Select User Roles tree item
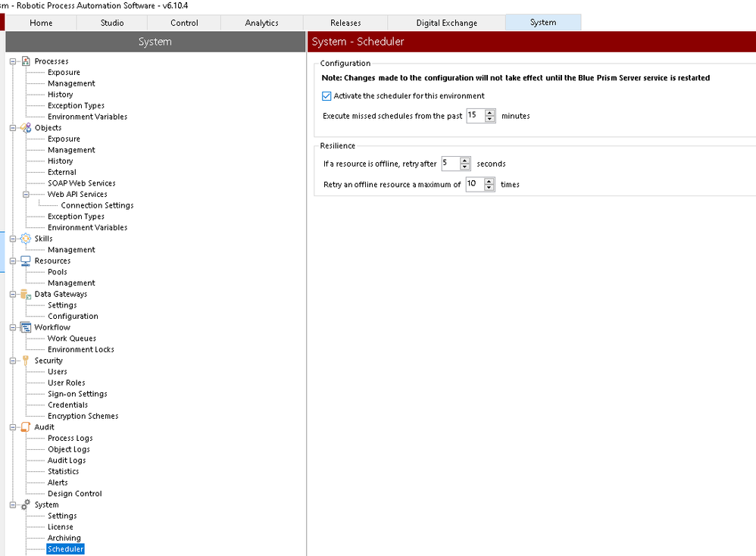Image resolution: width=756 pixels, height=556 pixels. click(66, 383)
